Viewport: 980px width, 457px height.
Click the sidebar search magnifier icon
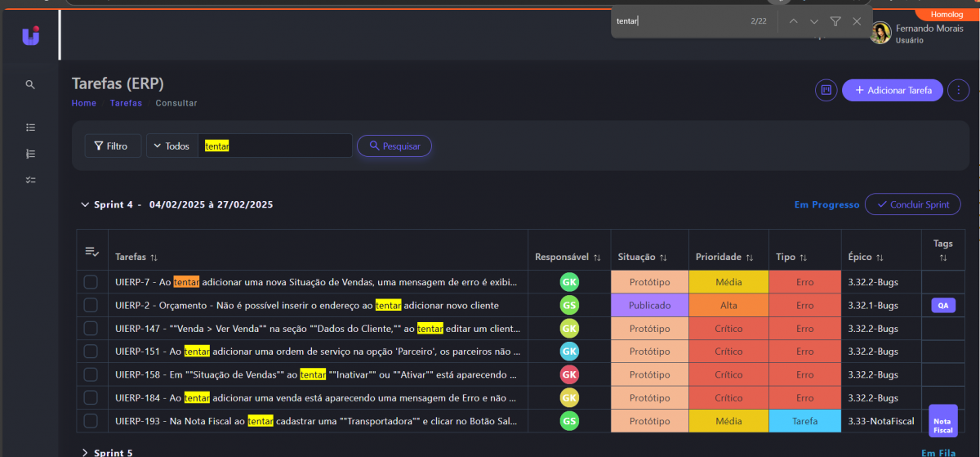[30, 84]
